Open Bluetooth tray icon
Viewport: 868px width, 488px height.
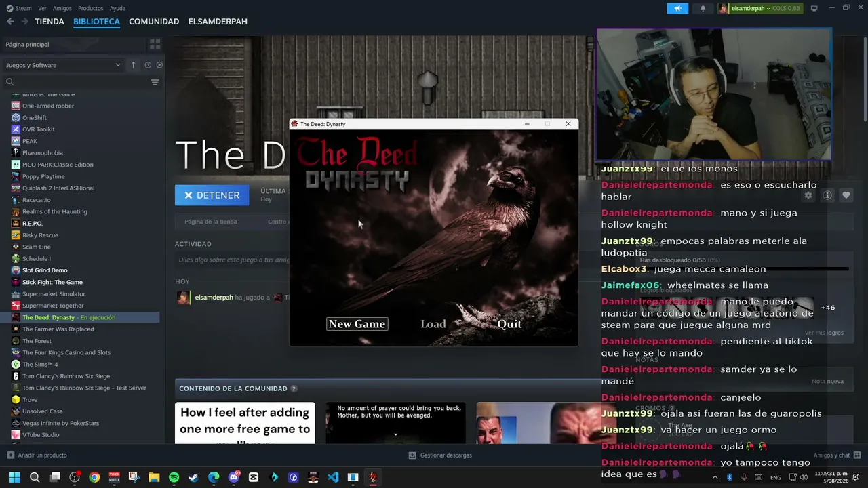pyautogui.click(x=730, y=477)
